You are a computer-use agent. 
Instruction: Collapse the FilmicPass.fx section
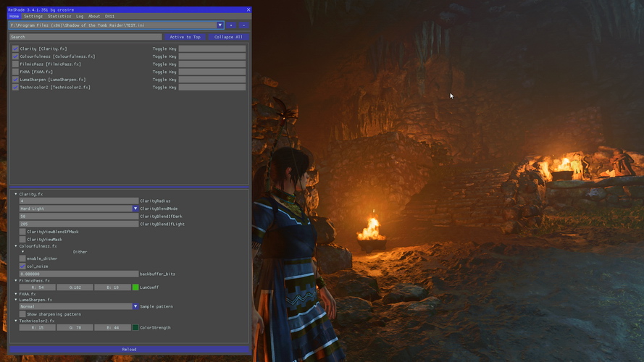pyautogui.click(x=16, y=281)
